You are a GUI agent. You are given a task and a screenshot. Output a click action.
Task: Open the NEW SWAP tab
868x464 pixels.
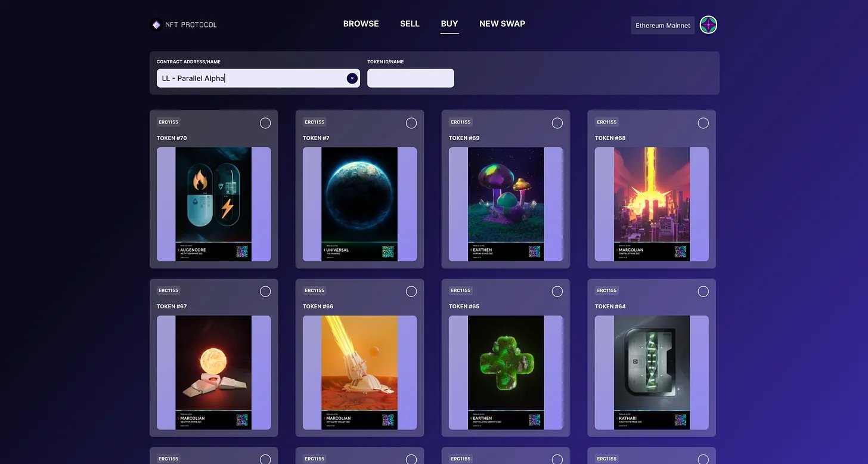tap(502, 24)
